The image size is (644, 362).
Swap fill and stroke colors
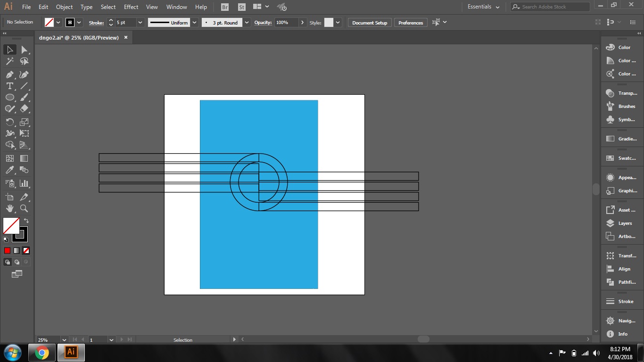(26, 220)
